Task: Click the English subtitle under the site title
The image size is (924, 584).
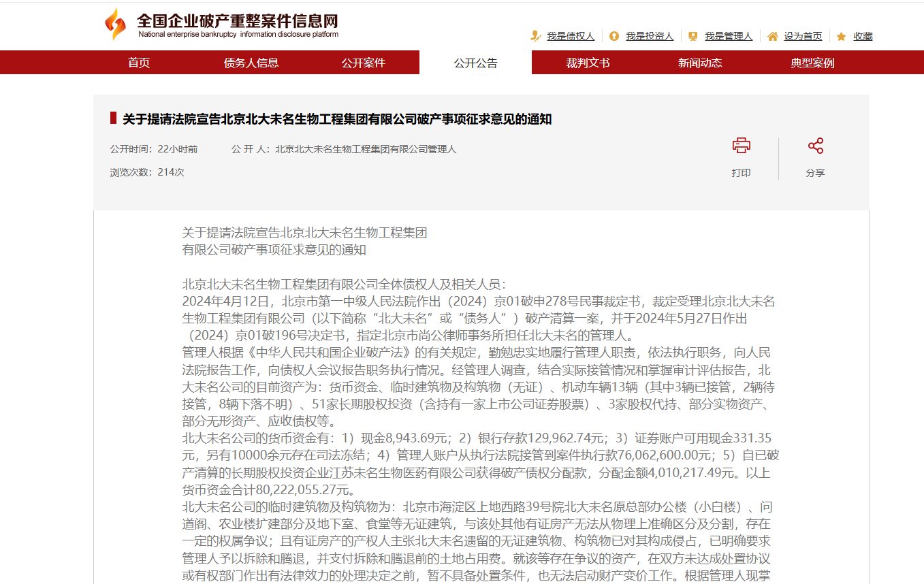Action: (x=238, y=35)
